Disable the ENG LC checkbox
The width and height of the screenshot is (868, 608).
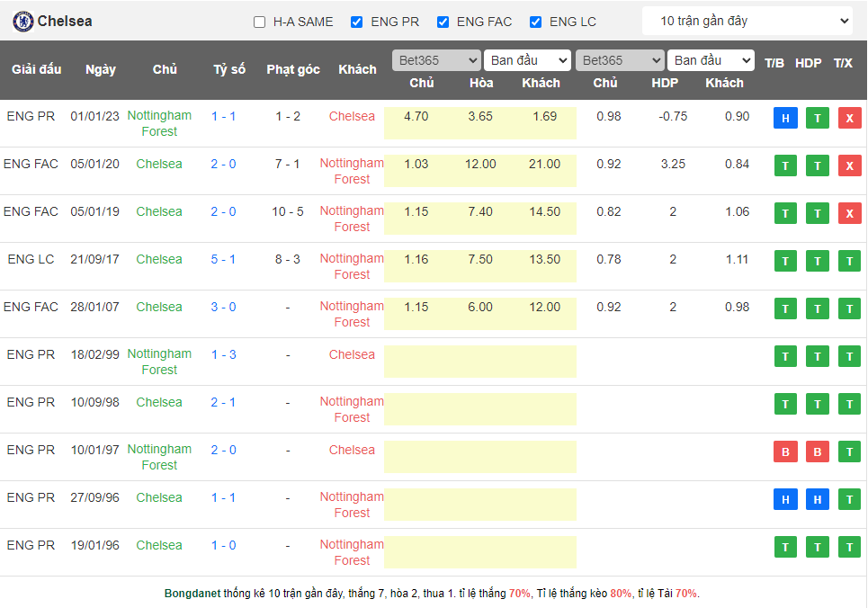click(536, 22)
